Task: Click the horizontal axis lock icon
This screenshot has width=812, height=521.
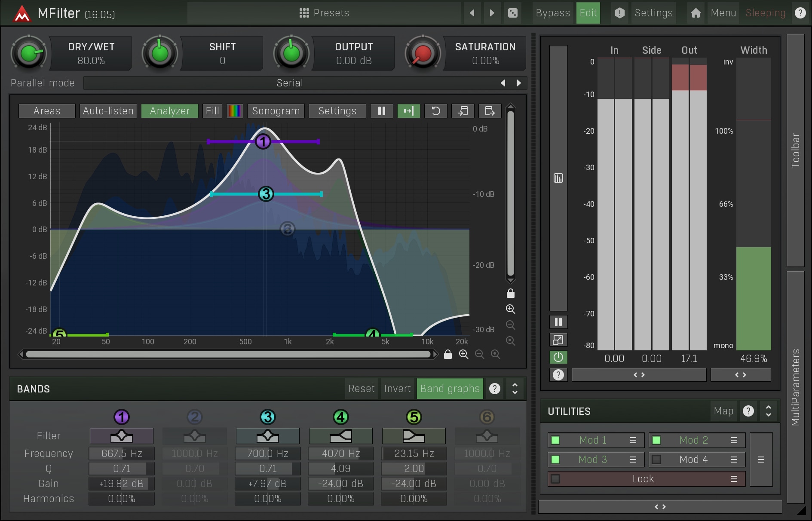Action: tap(448, 354)
